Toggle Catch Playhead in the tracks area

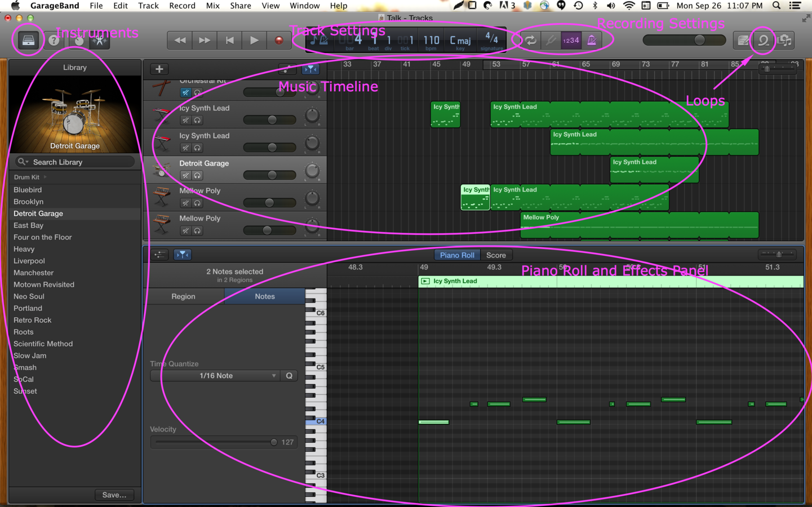310,69
